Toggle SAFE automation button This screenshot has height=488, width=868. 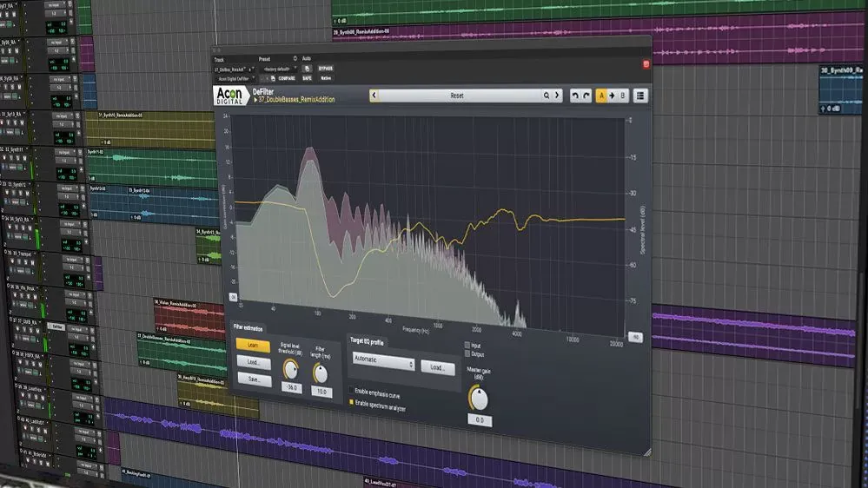pos(307,78)
